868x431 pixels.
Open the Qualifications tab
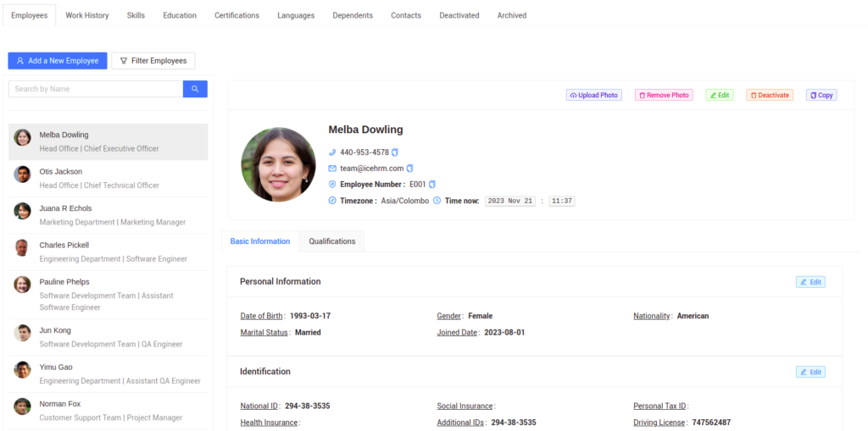tap(332, 241)
